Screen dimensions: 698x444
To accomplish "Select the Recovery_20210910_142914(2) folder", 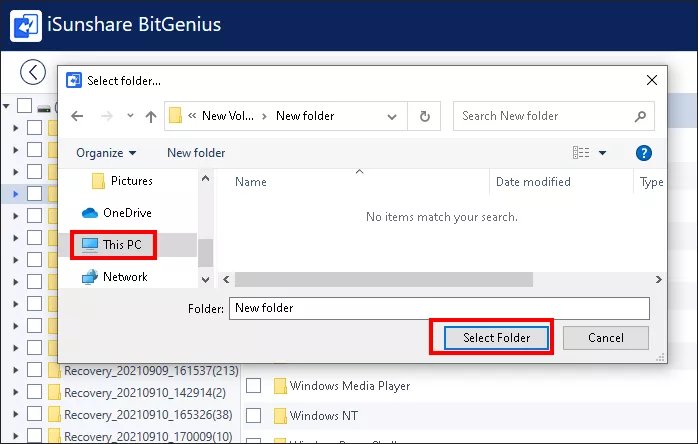I will [x=145, y=392].
